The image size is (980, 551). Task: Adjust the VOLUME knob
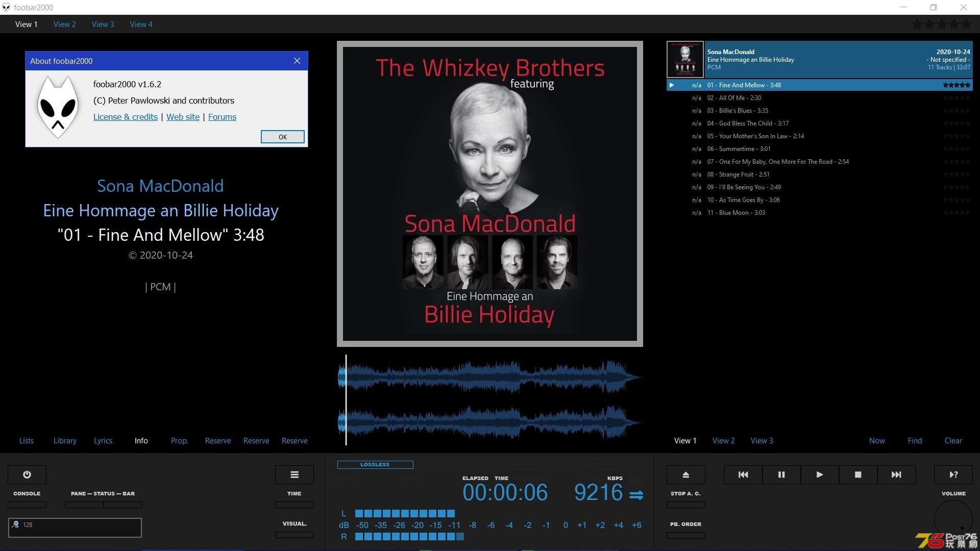pyautogui.click(x=953, y=519)
